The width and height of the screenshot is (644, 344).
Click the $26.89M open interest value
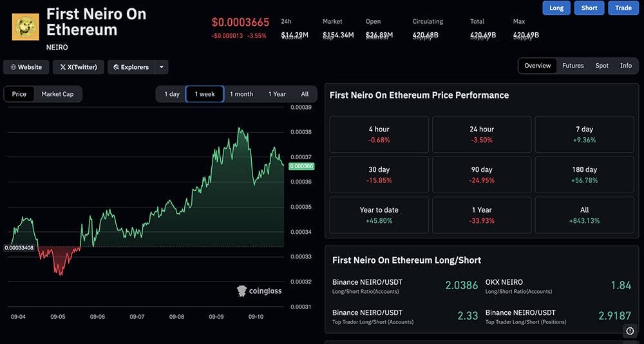(379, 35)
